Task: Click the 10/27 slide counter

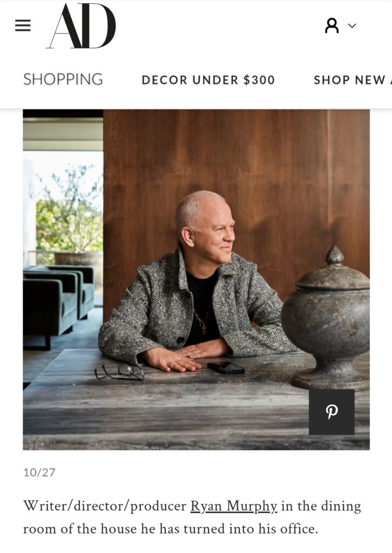Action: coord(39,473)
